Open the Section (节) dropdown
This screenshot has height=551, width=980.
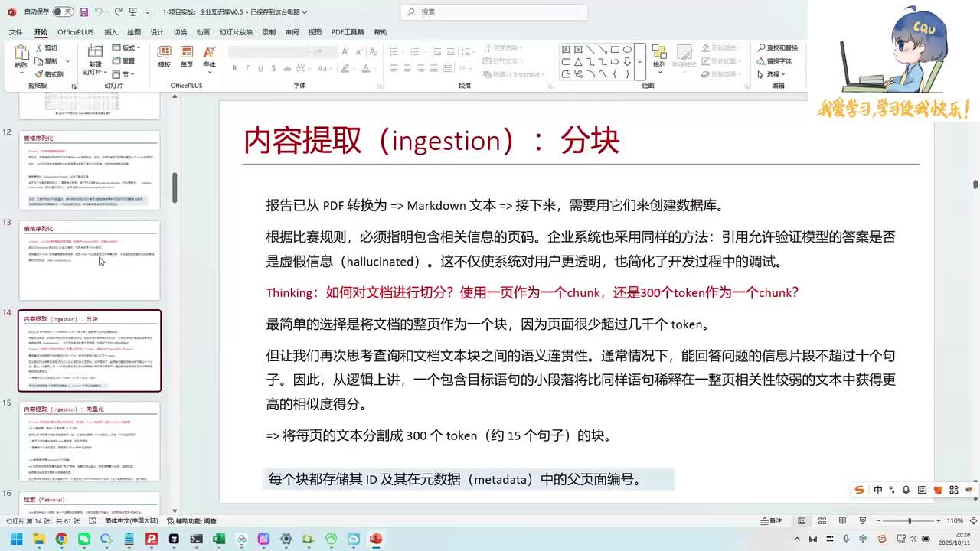click(x=122, y=74)
